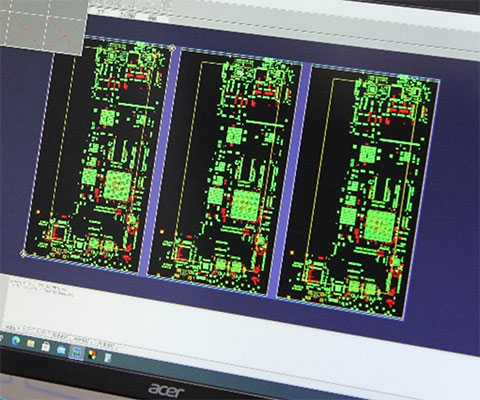Select the middle PCB board in the panel

(x=225, y=172)
